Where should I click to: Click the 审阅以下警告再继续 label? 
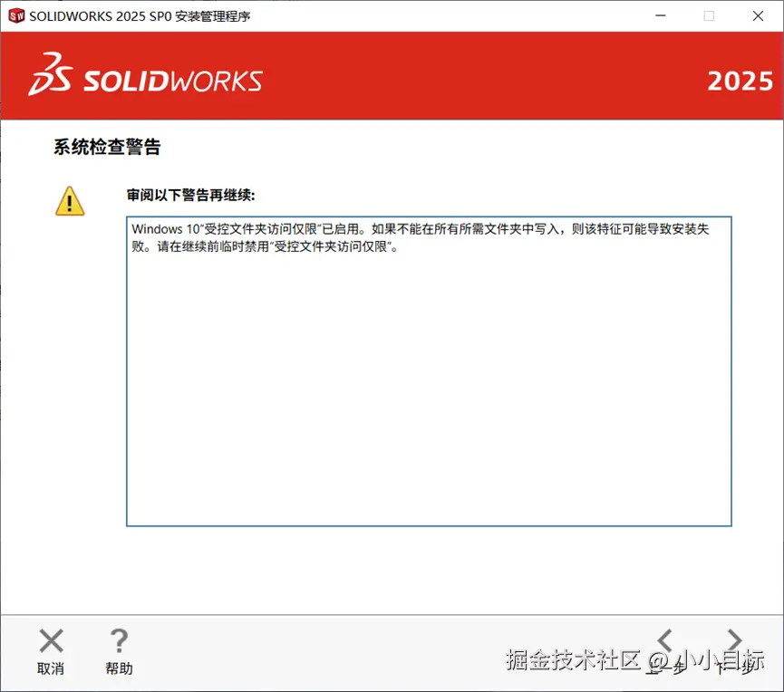coord(190,195)
